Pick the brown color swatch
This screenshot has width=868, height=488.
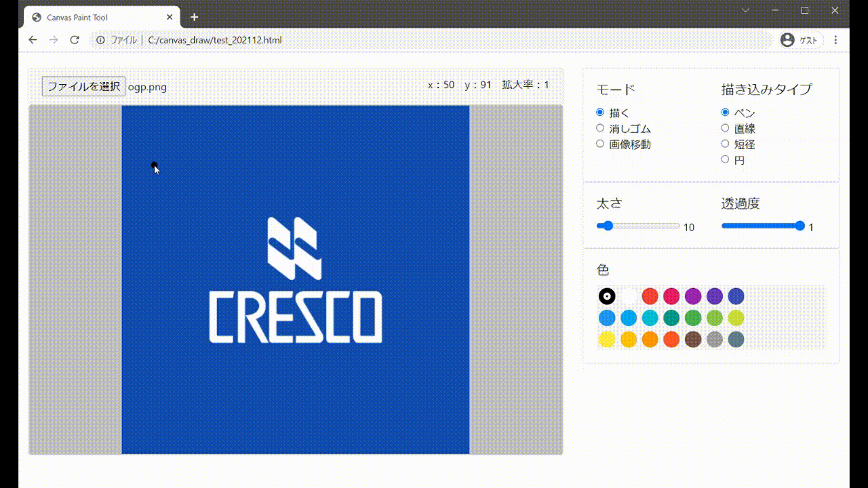point(693,339)
